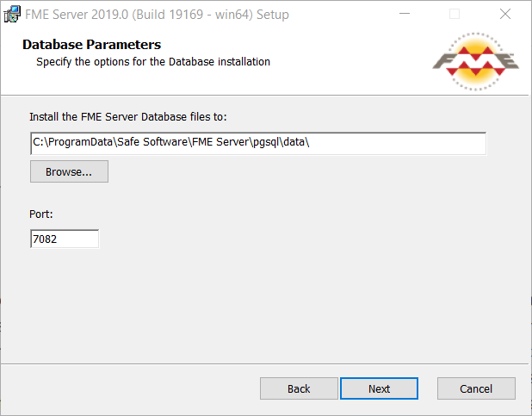Click the FME logo in the header
This screenshot has width=532, height=416.
click(476, 62)
